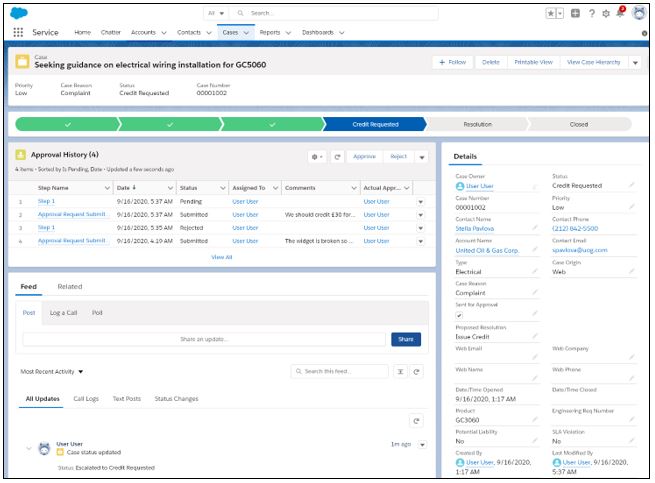The width and height of the screenshot is (655, 483).
Task: Open the United Oil & Gas Corp. account link
Action: click(487, 251)
